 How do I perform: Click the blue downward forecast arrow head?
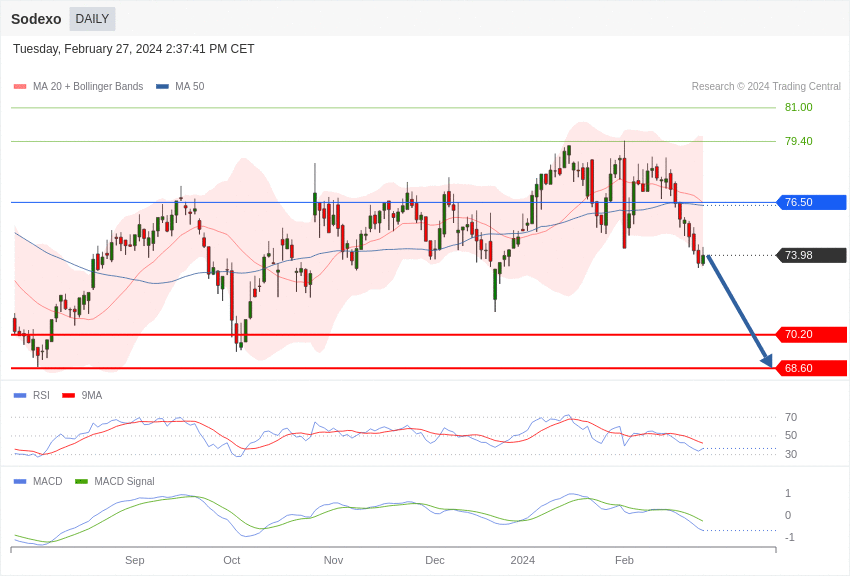click(x=766, y=360)
